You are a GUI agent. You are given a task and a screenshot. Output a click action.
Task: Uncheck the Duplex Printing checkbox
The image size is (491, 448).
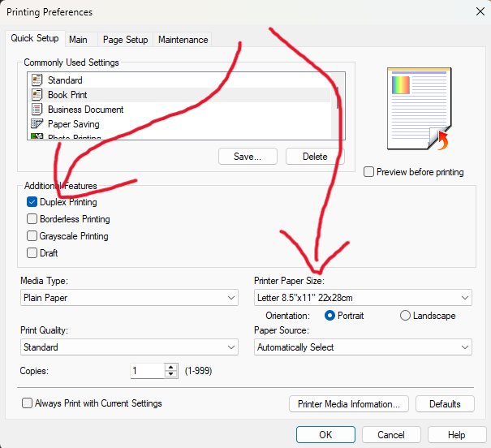point(32,202)
